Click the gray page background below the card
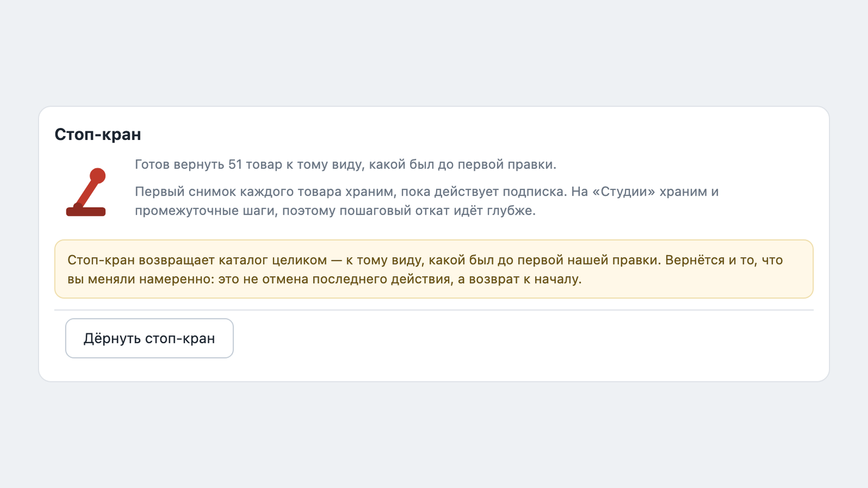The height and width of the screenshot is (488, 868). [x=434, y=434]
